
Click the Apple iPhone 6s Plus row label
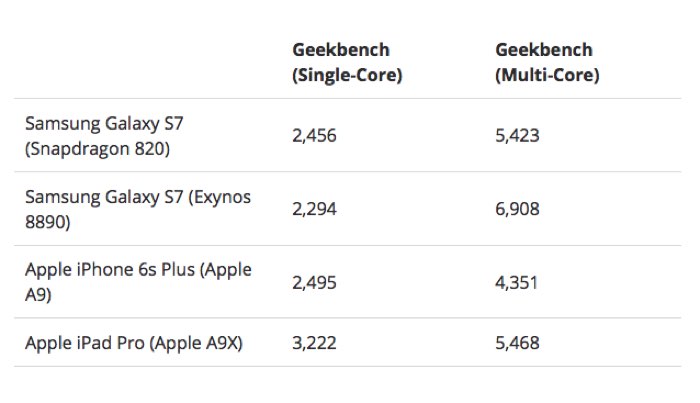138,282
